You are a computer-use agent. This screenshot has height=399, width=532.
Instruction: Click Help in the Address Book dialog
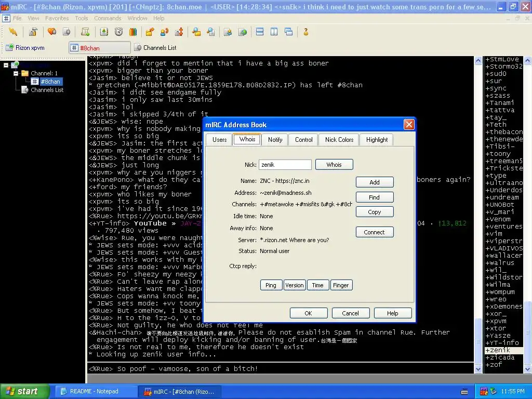pyautogui.click(x=393, y=313)
